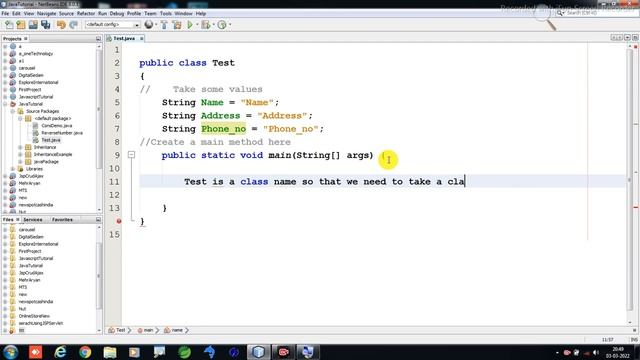Image resolution: width=640 pixels, height=360 pixels.
Task: Expand the InheritanceExample package node
Action: point(20,154)
